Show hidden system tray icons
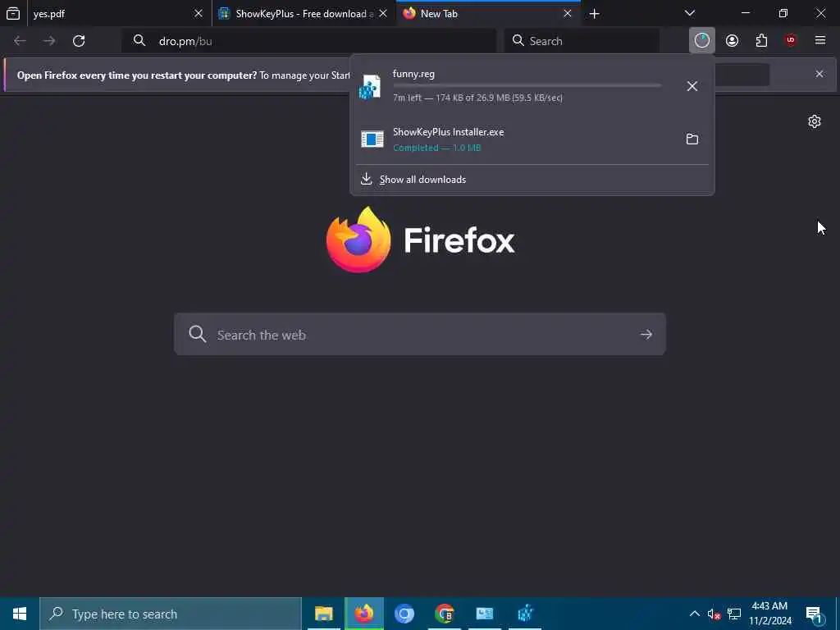Image resolution: width=840 pixels, height=630 pixels. click(694, 614)
